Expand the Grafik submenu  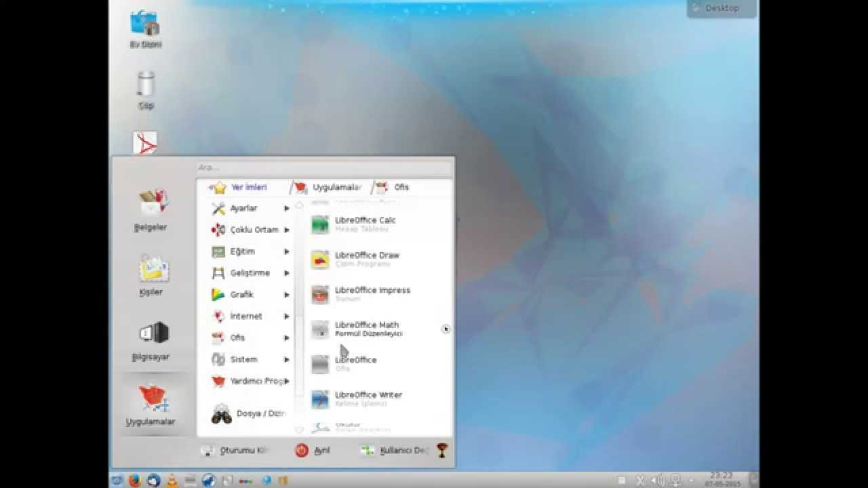point(250,295)
